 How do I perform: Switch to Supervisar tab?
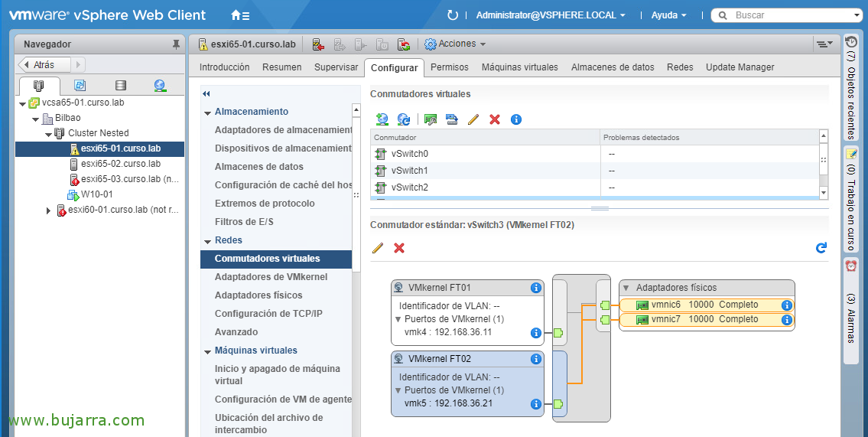336,67
